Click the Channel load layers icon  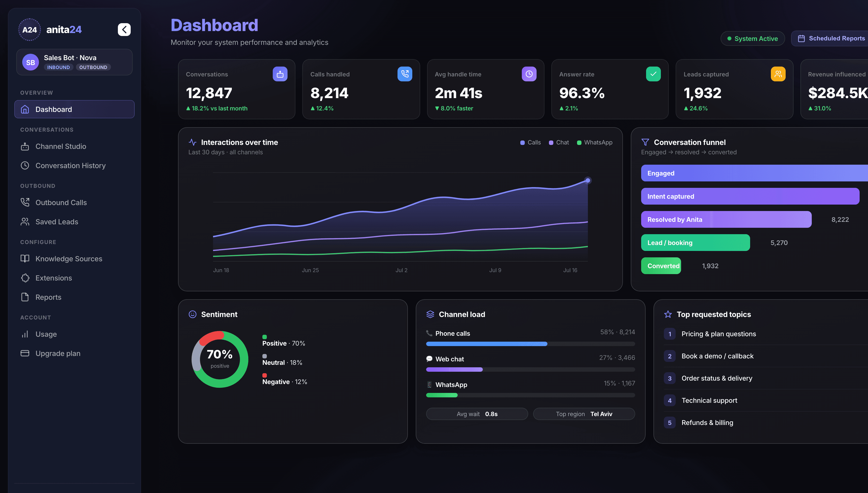tap(430, 314)
